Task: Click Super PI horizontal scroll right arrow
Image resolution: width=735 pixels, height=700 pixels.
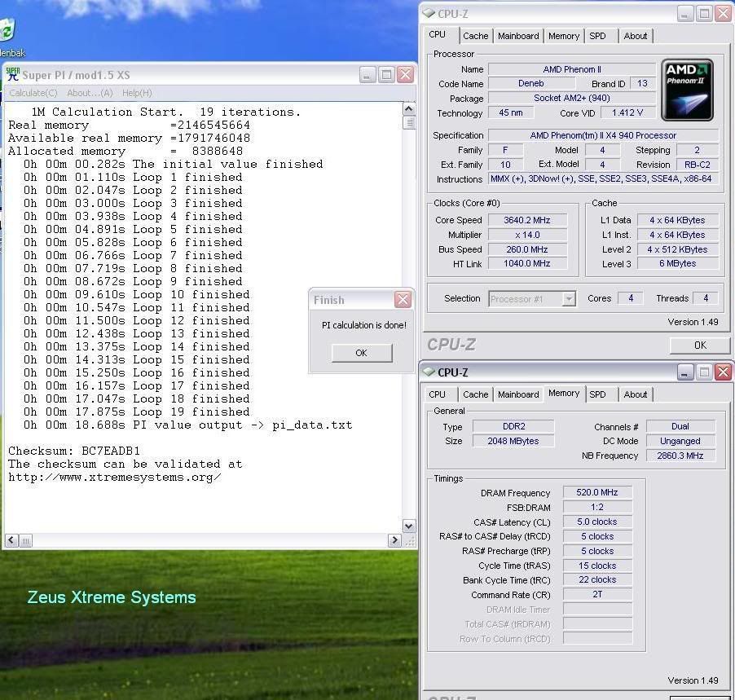Action: (394, 540)
